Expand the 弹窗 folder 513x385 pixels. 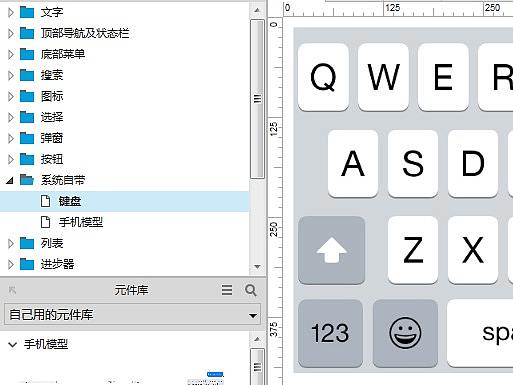pos(11,138)
